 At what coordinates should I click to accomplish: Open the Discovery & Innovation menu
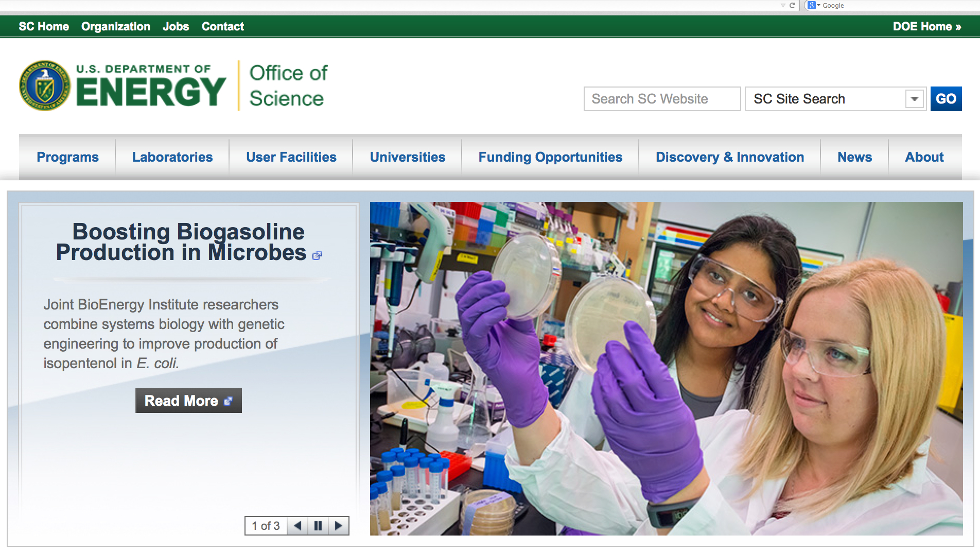(729, 157)
